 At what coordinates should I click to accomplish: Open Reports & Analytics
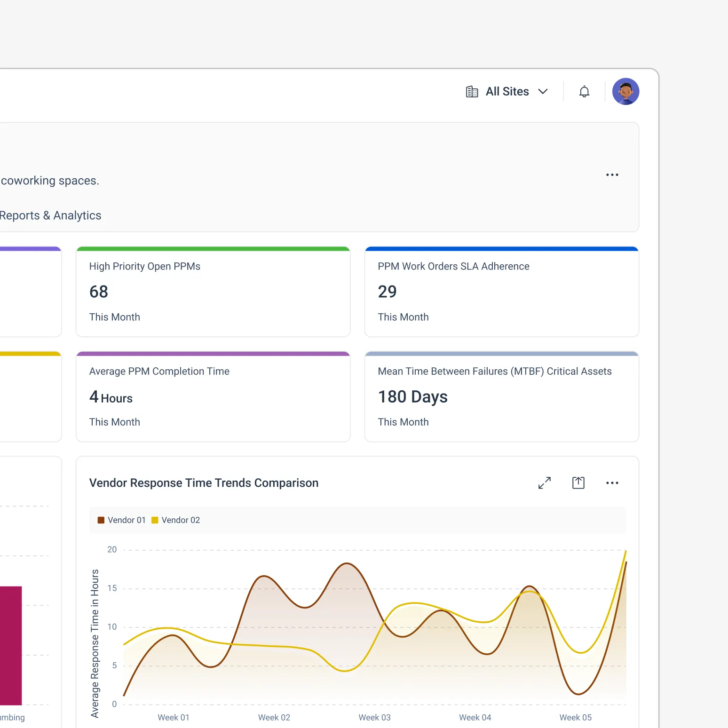click(x=50, y=215)
